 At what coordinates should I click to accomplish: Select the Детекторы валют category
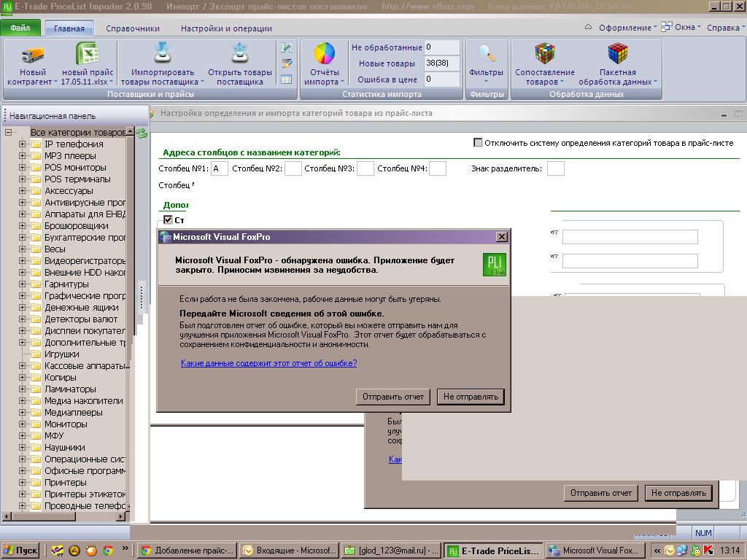pyautogui.click(x=81, y=319)
